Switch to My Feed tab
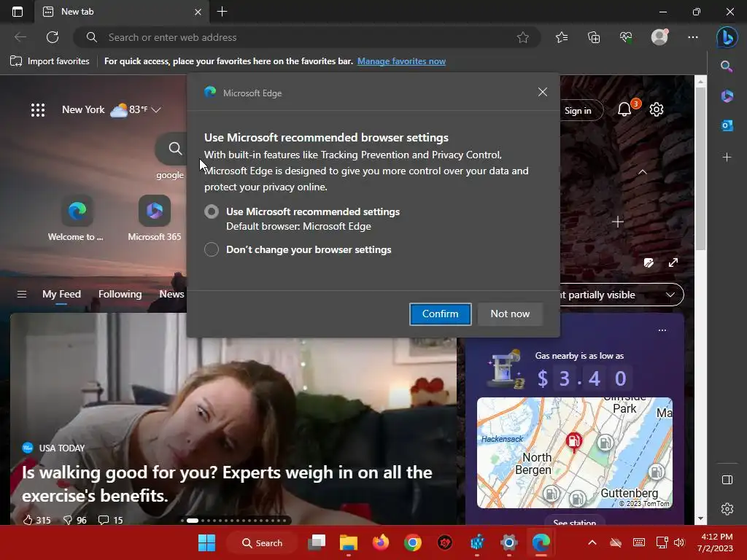This screenshot has width=747, height=560. (61, 295)
